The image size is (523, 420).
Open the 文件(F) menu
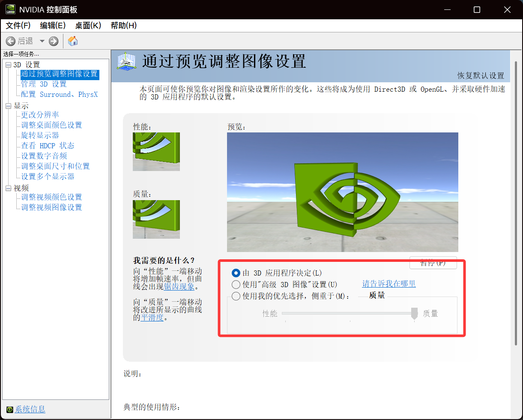click(x=18, y=25)
